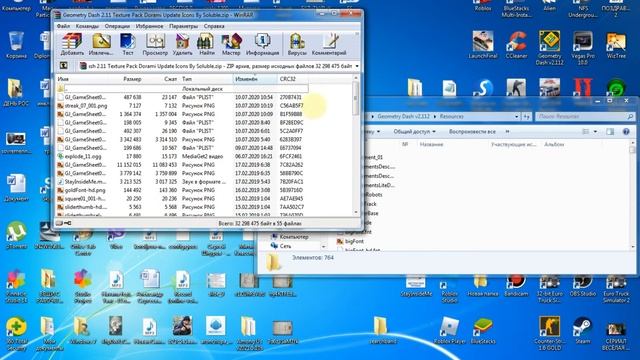Open the WizTree desktop shortcut
640x360 pixels.
click(616, 45)
